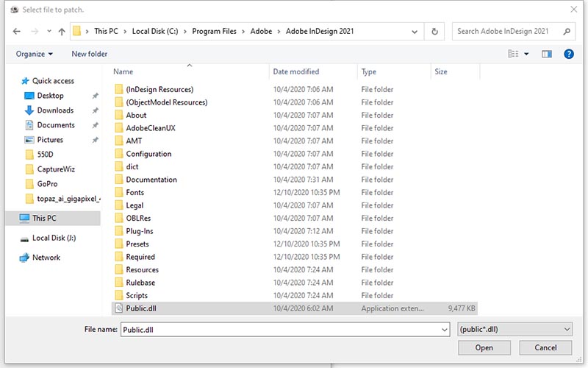Click the Public.dll file icon
The width and height of the screenshot is (588, 368).
(119, 308)
